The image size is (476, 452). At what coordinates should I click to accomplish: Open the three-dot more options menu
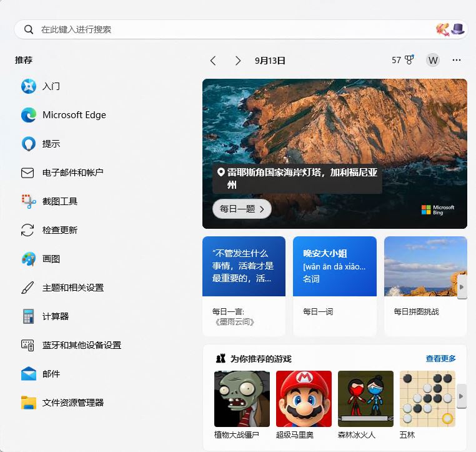456,60
